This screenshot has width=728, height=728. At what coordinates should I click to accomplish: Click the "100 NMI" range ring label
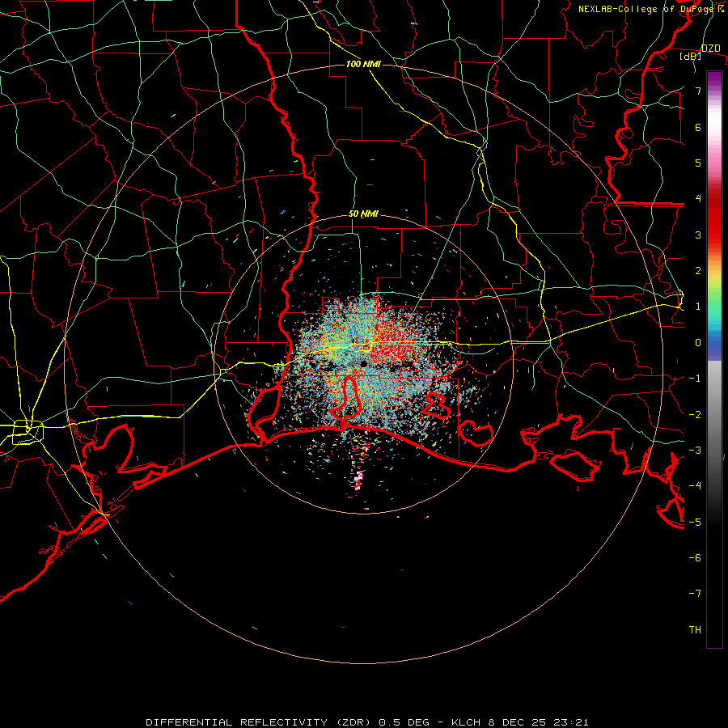(363, 64)
